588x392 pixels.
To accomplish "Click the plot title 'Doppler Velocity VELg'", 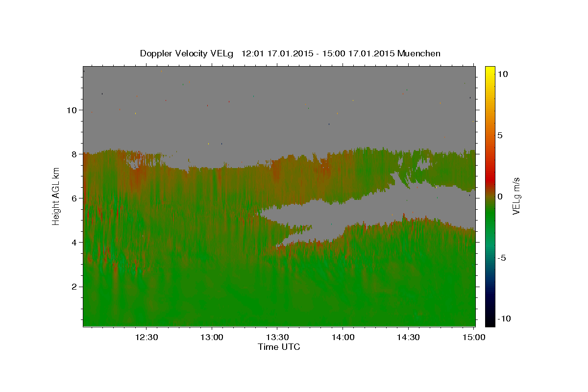I will pyautogui.click(x=187, y=53).
